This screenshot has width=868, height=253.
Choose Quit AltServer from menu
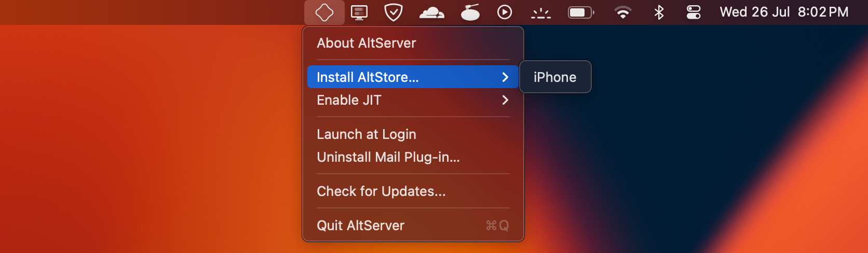413,226
